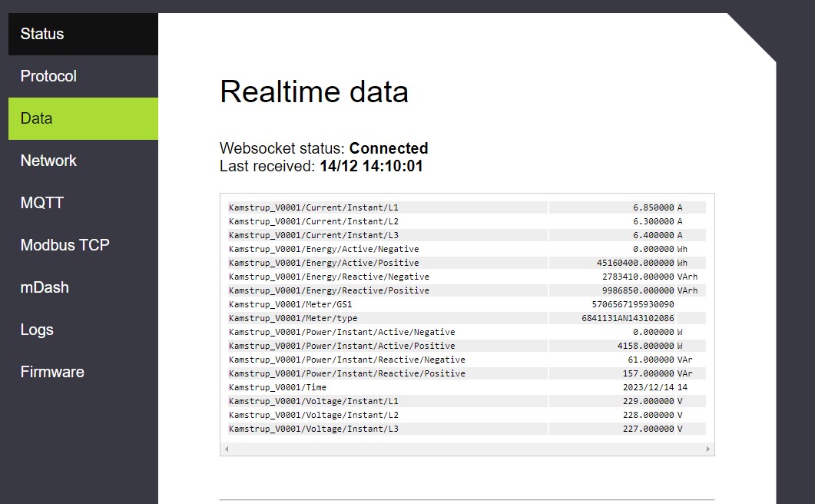Click Kamstrup_V0001/Voltage/Instant/L1 topic
This screenshot has width=815, height=504.
coord(313,401)
